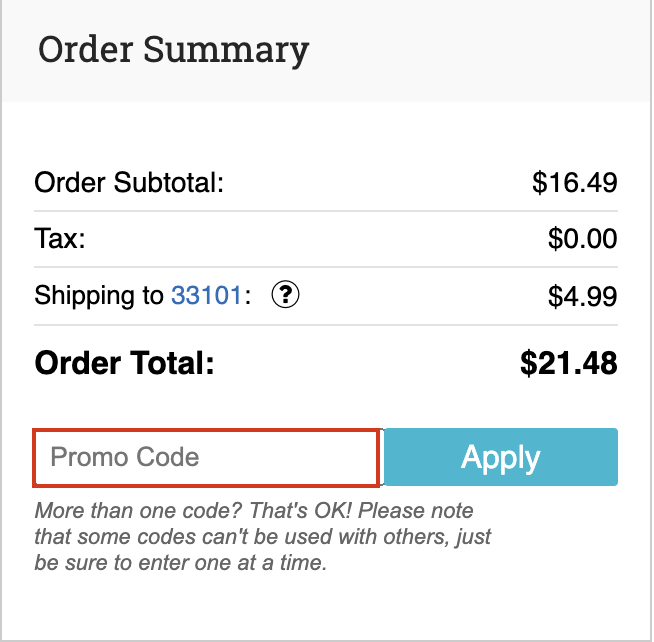This screenshot has width=654, height=642.
Task: Click the Order Summary heading
Action: (173, 49)
